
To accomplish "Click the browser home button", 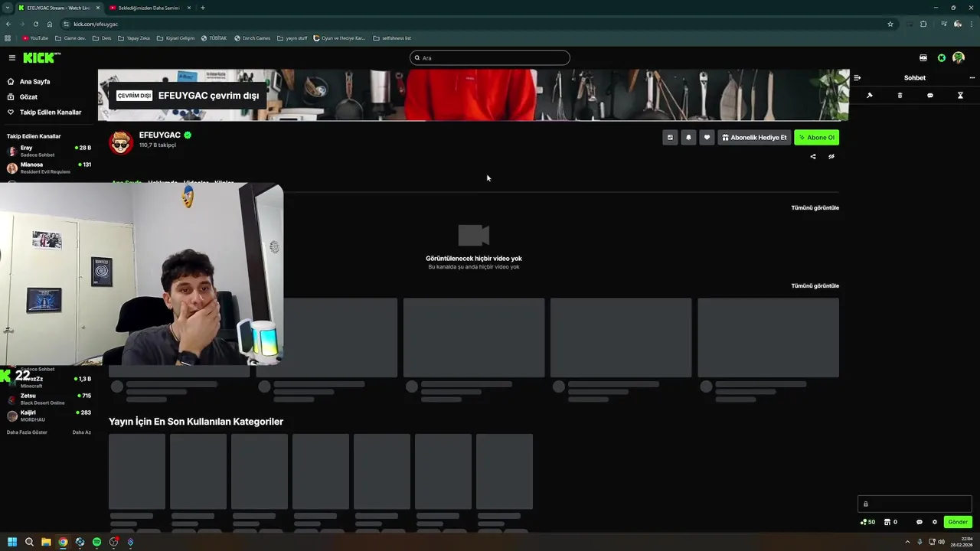I will (x=50, y=24).
